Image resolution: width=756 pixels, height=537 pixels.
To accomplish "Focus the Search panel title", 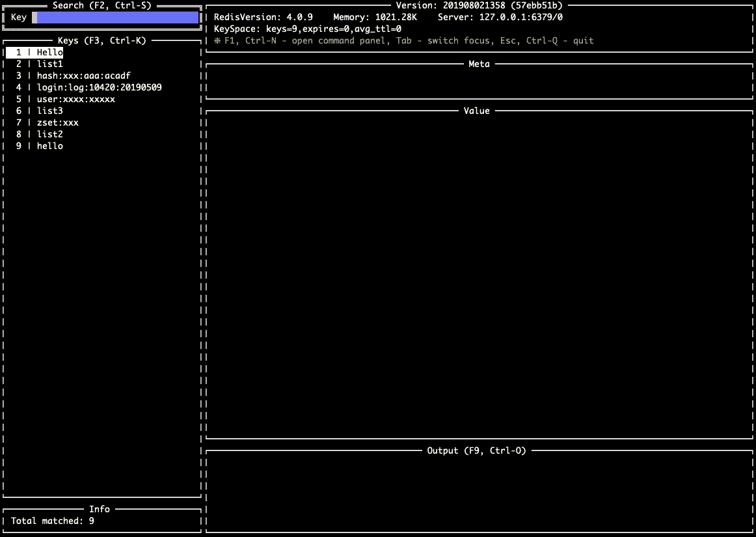I will [x=101, y=5].
